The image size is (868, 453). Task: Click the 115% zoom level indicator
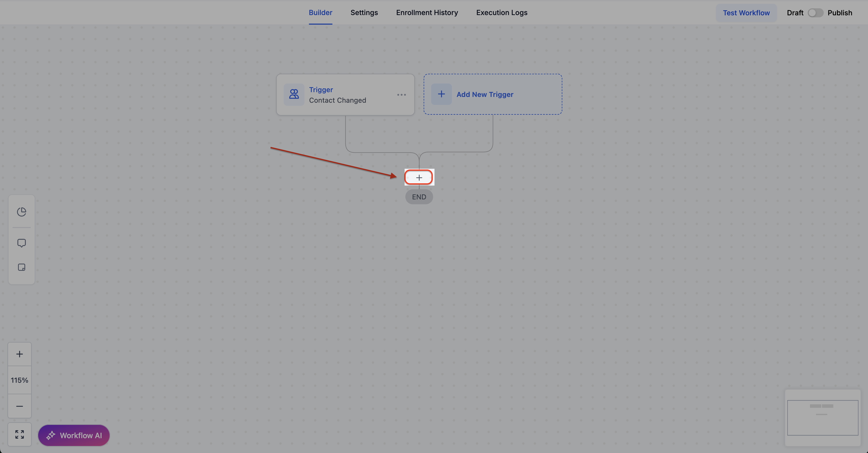[x=20, y=380]
